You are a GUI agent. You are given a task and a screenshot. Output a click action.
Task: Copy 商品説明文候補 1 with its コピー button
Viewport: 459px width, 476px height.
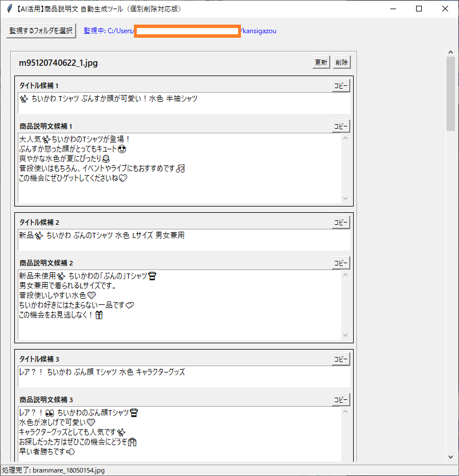(x=341, y=126)
